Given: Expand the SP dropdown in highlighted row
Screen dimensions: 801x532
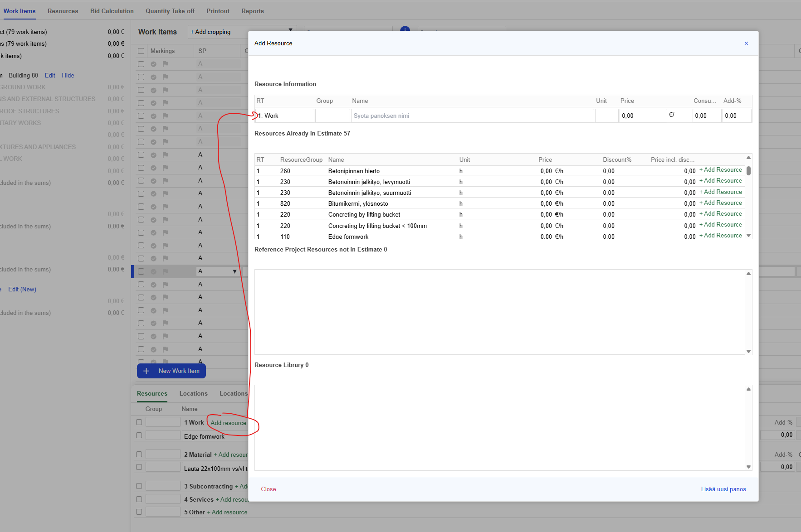Looking at the screenshot, I should pyautogui.click(x=234, y=271).
